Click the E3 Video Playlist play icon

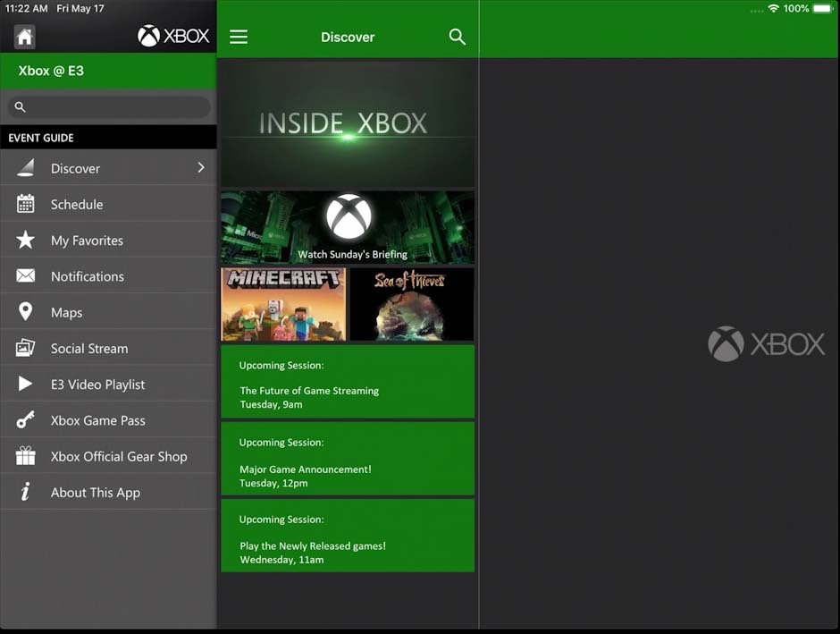click(x=25, y=384)
